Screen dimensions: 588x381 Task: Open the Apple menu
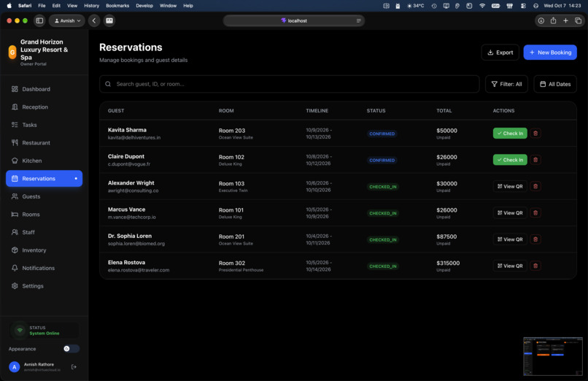coord(9,6)
